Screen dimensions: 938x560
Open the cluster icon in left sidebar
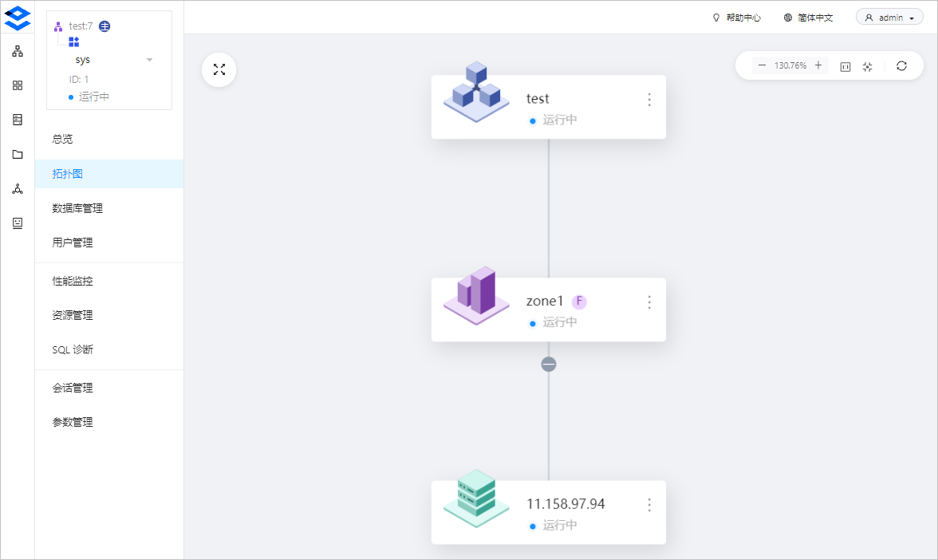point(18,51)
